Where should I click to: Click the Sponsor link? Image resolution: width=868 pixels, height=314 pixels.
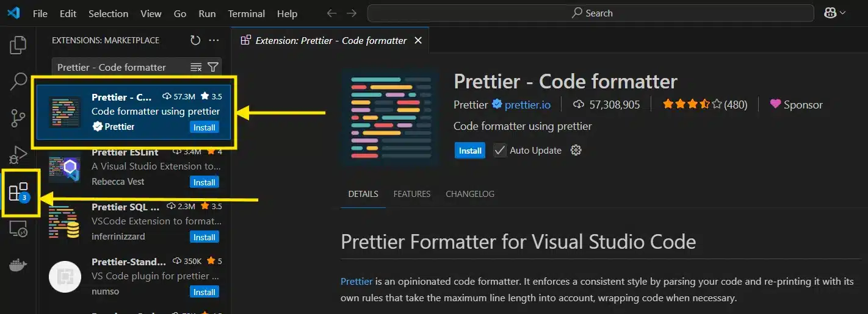point(797,105)
